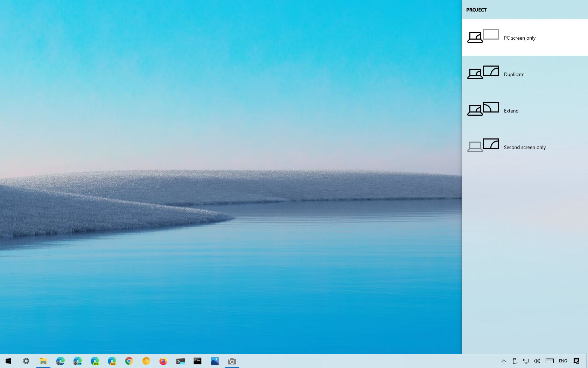Image resolution: width=588 pixels, height=368 pixels.
Task: Open File Explorer from the taskbar
Action: tap(43, 361)
